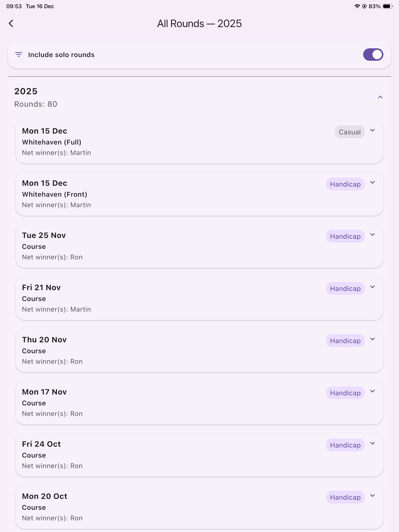Image resolution: width=399 pixels, height=532 pixels.
Task: Tap the battery indicator in status bar
Action: click(x=388, y=6)
